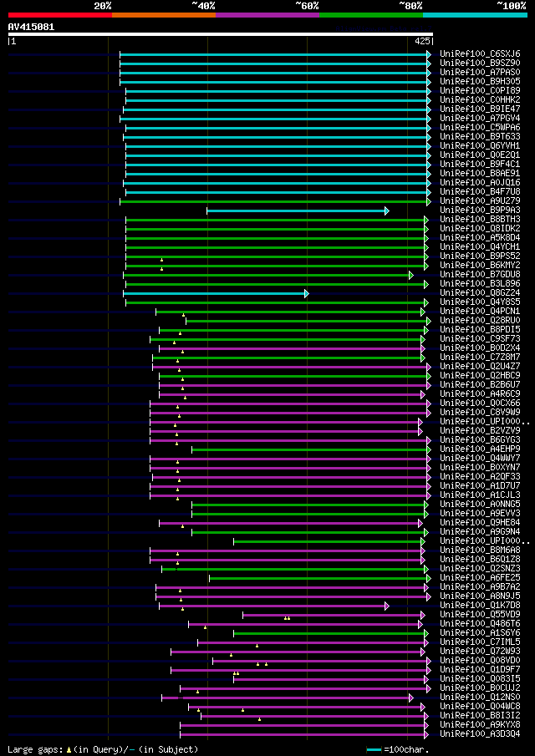Select the UniRef100_Q2U4Z7 label
The width and height of the screenshot is (535, 756).
(x=480, y=366)
